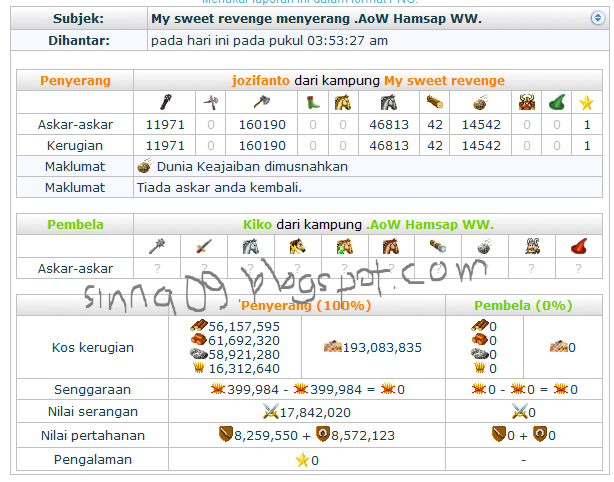Click the crossed swords icon beside 17,842,020

click(x=271, y=412)
